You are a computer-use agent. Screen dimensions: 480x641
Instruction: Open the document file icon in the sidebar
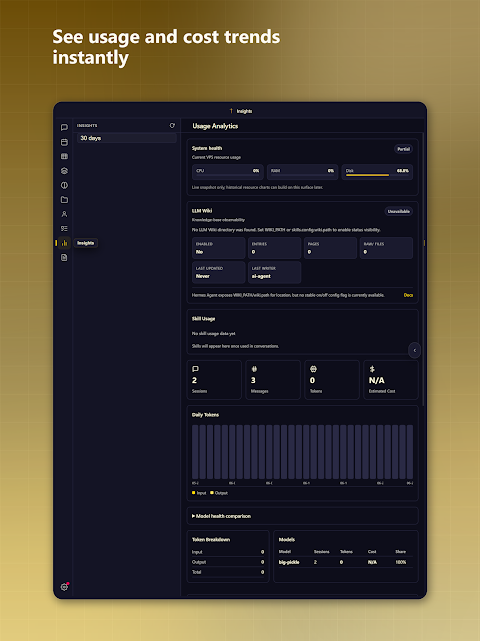64,258
